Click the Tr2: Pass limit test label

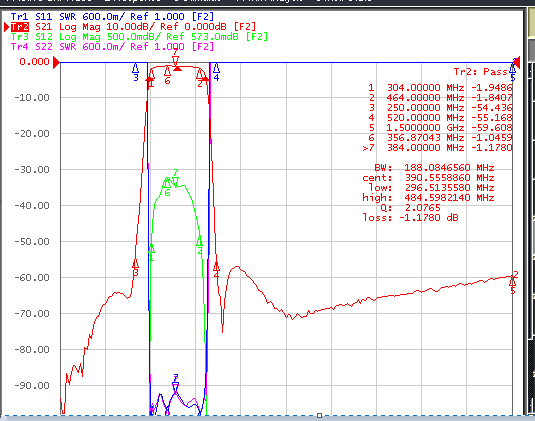[x=480, y=72]
